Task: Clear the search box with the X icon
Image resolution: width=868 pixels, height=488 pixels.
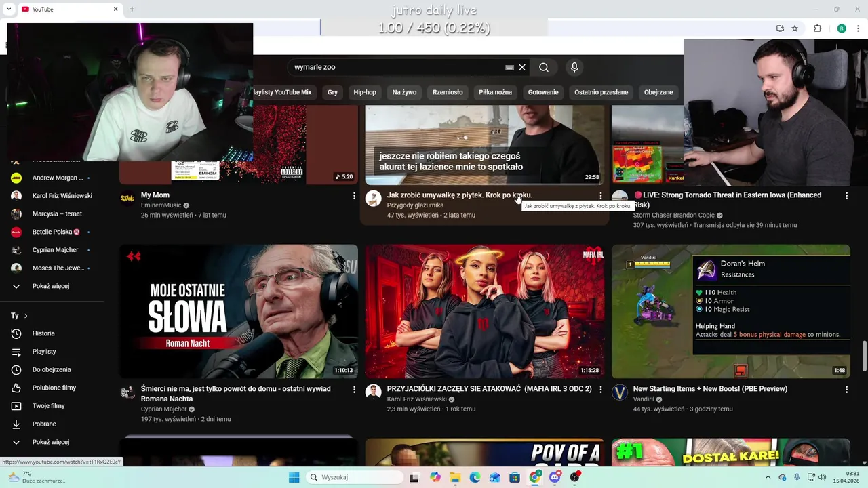Action: pos(522,67)
